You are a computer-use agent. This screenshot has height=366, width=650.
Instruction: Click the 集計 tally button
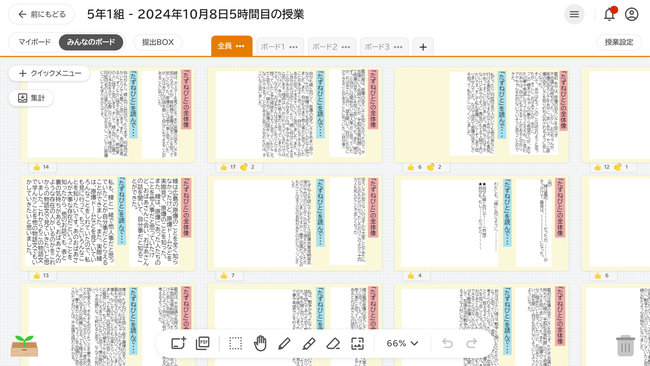click(31, 98)
